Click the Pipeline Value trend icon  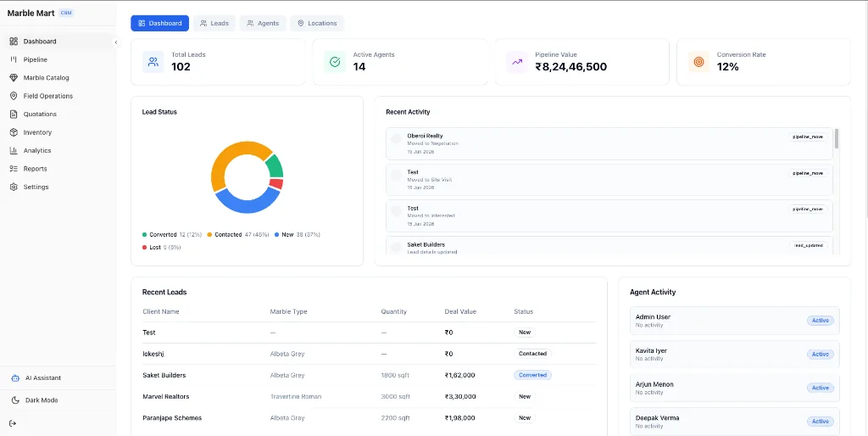point(517,62)
